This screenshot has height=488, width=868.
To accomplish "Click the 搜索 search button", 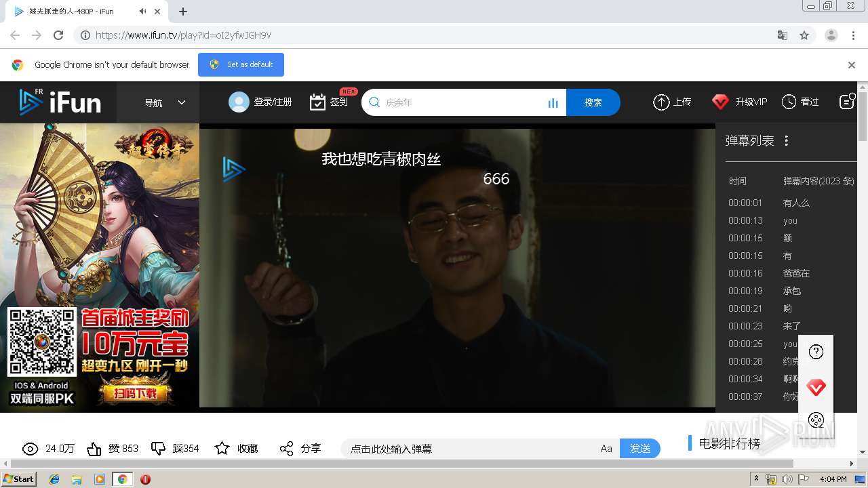I will pos(593,102).
